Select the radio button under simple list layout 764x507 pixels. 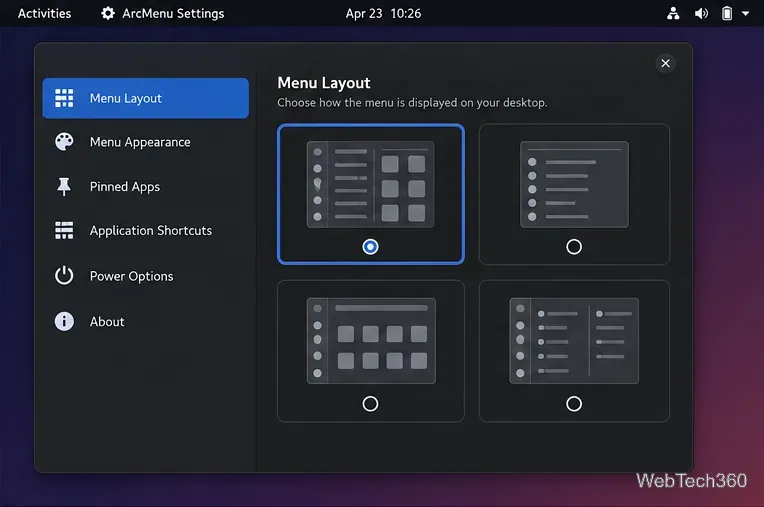574,247
